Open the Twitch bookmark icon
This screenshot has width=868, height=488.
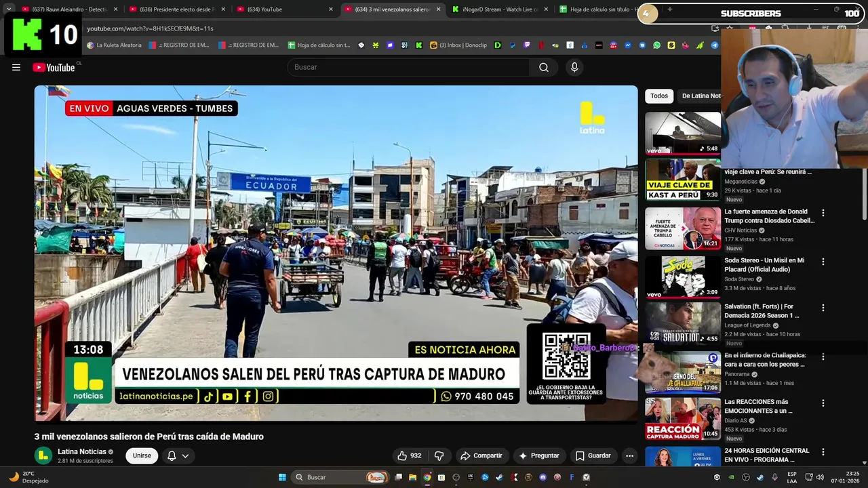[527, 45]
